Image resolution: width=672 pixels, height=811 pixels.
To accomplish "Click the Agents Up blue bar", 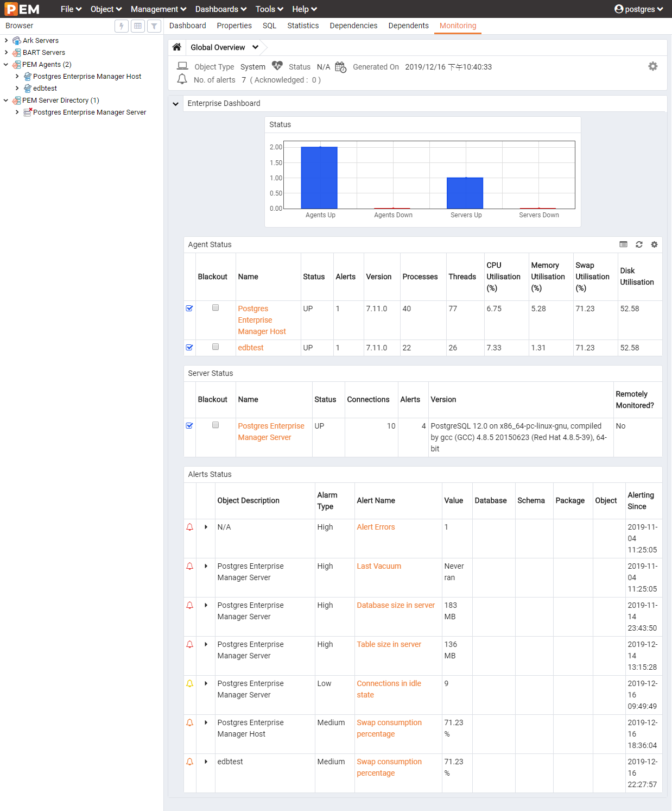I will tap(319, 178).
